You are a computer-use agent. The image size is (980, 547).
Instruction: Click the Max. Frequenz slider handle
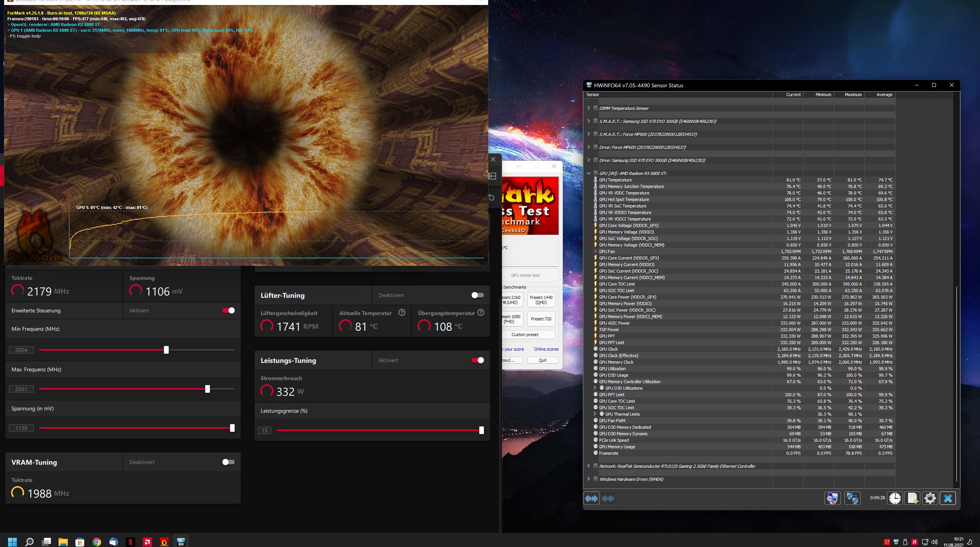tap(207, 389)
